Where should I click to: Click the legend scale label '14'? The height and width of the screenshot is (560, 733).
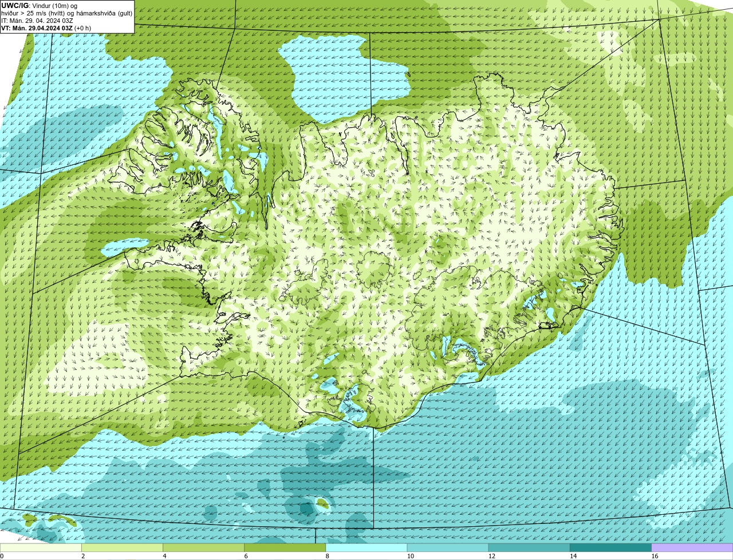point(573,556)
